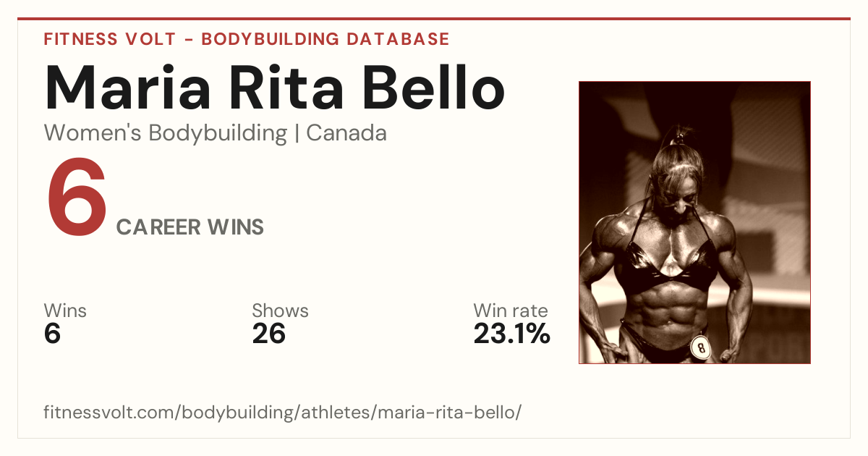Click the athlete photo thumbnail

pos(694,222)
